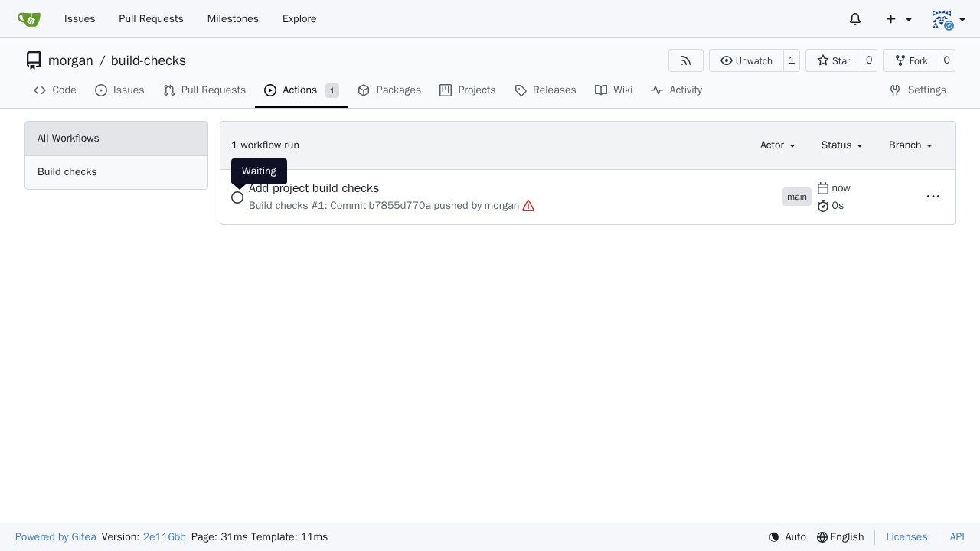
Task: Open the Licenses footer link
Action: 906,537
